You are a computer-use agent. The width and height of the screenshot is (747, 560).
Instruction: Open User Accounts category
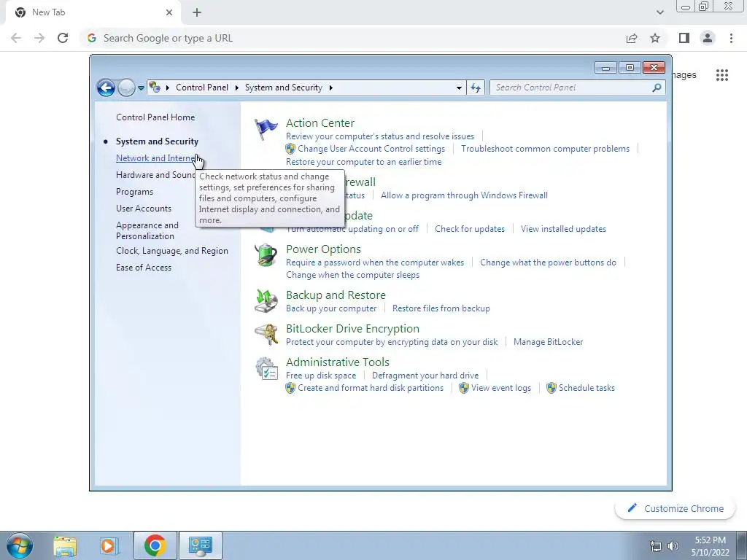[x=144, y=209]
